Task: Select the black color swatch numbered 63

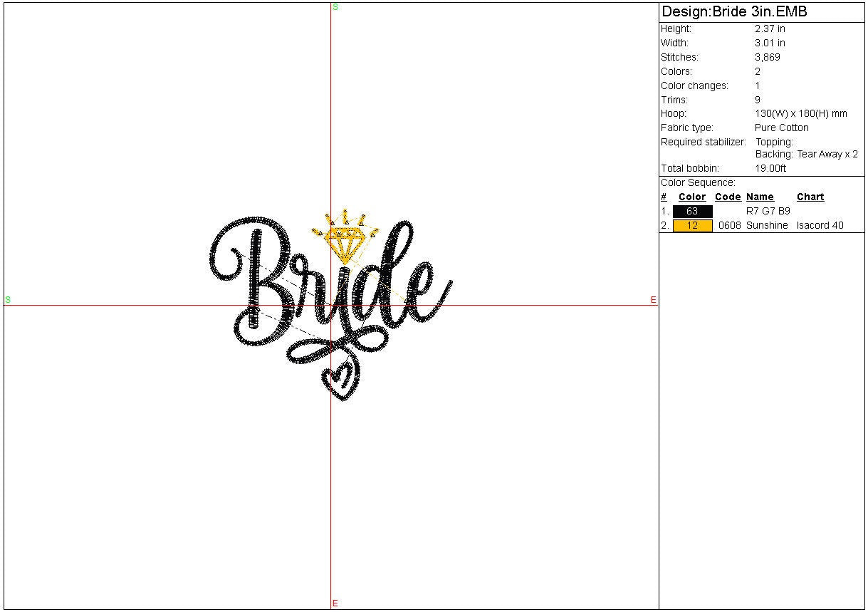Action: click(692, 212)
